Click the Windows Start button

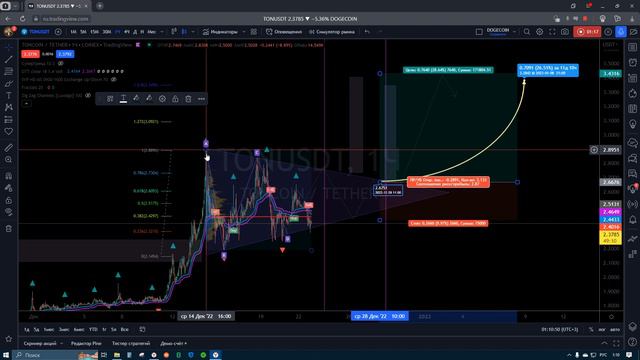[x=6, y=355]
